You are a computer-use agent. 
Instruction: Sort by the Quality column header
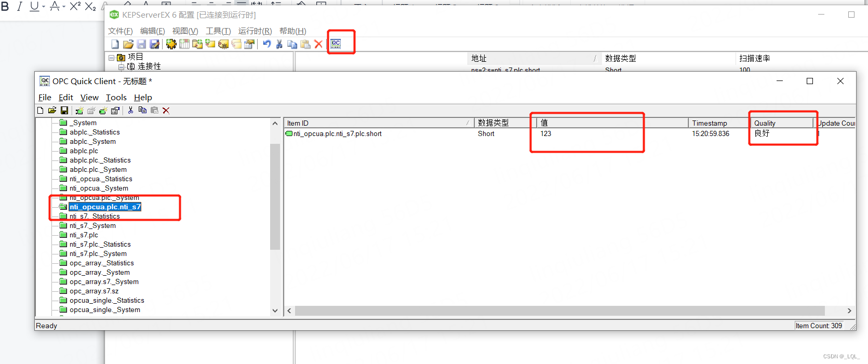[782, 123]
